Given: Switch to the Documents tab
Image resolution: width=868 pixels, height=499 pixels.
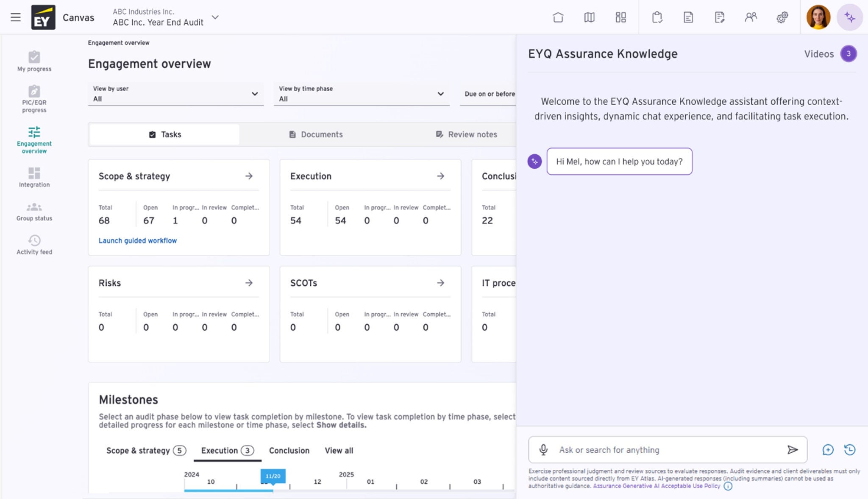Looking at the screenshot, I should 316,134.
